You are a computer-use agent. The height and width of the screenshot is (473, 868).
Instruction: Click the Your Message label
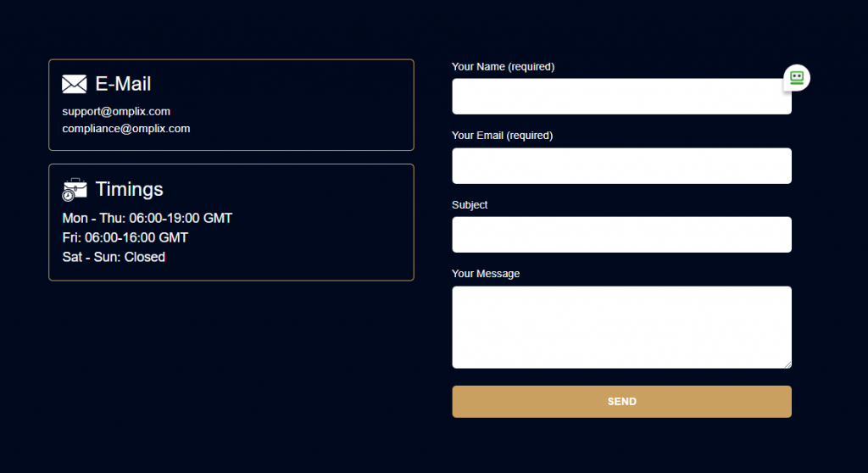[486, 274]
